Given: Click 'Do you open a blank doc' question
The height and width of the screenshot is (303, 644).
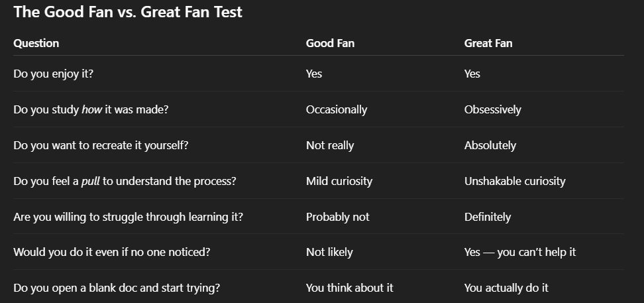Looking at the screenshot, I should (117, 288).
